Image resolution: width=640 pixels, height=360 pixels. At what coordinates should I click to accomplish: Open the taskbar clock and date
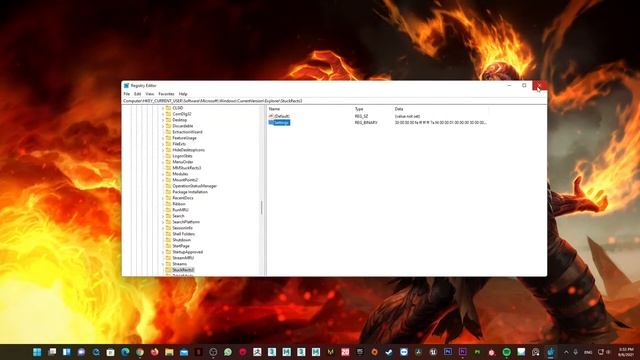pos(626,352)
